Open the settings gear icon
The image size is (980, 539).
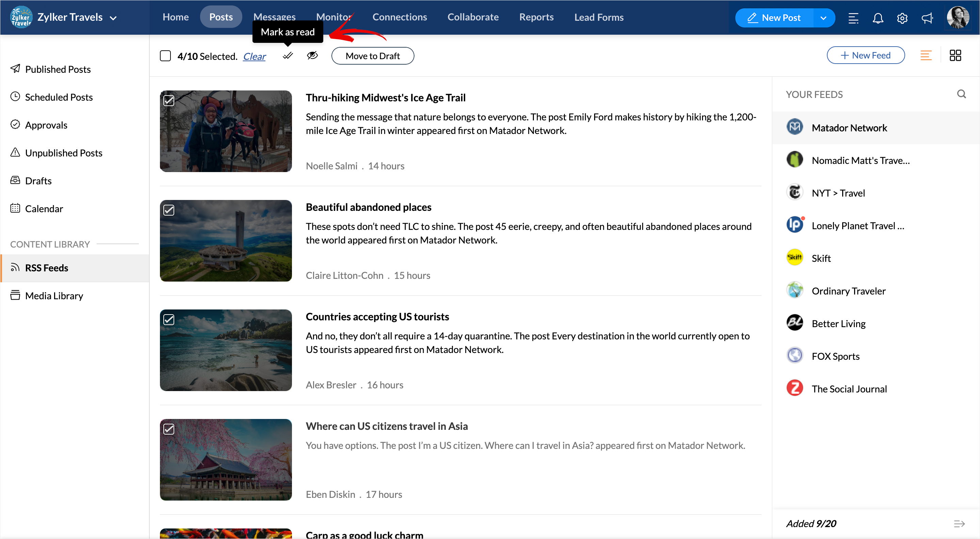pyautogui.click(x=902, y=18)
